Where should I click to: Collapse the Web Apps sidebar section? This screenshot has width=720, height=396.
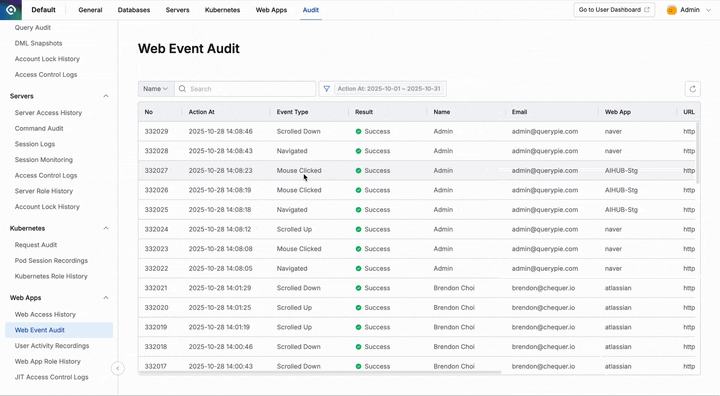pos(106,298)
